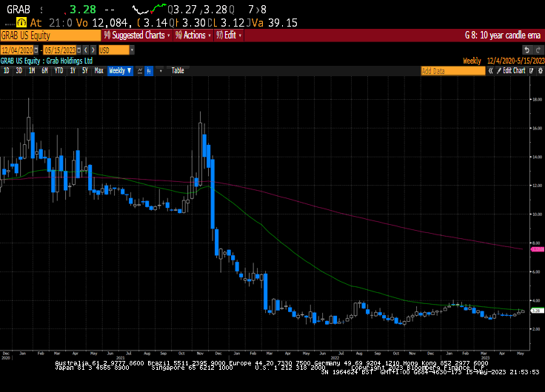This screenshot has width=545, height=392.
Task: Click the yellow gauge indicator icon
Action: (21, 23)
